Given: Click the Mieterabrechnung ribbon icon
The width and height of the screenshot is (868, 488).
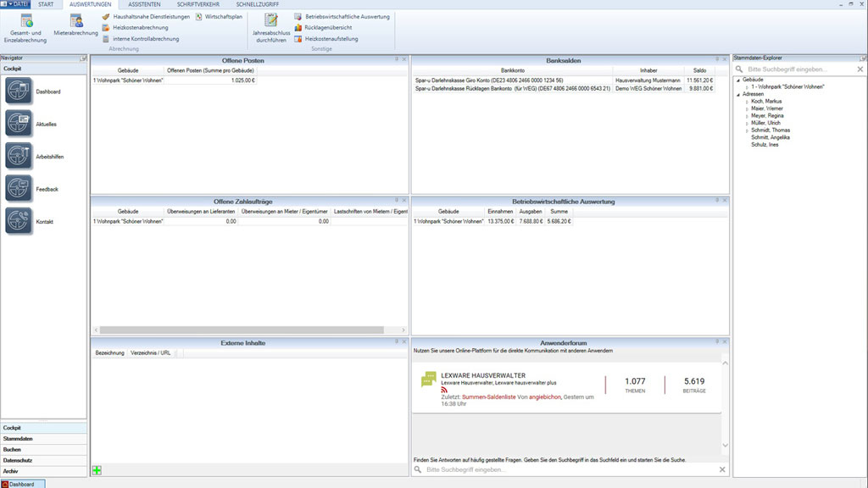Looking at the screenshot, I should (75, 25).
